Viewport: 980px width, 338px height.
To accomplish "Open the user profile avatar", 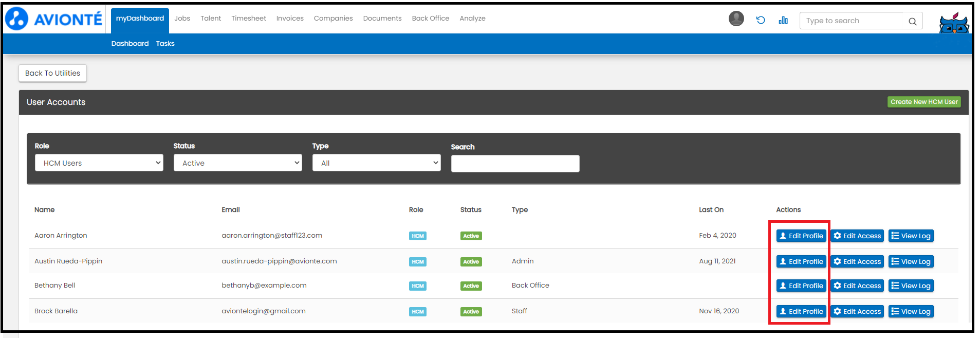I will pyautogui.click(x=736, y=19).
